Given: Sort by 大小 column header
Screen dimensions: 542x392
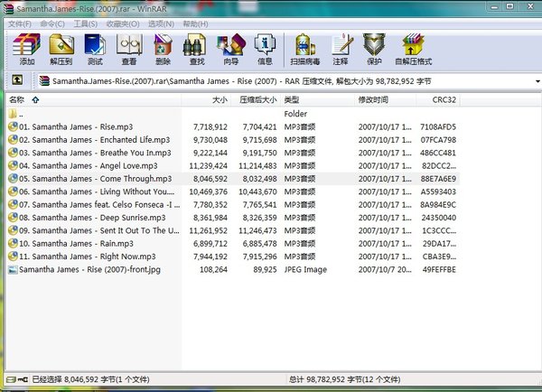Looking at the screenshot, I should pos(206,100).
